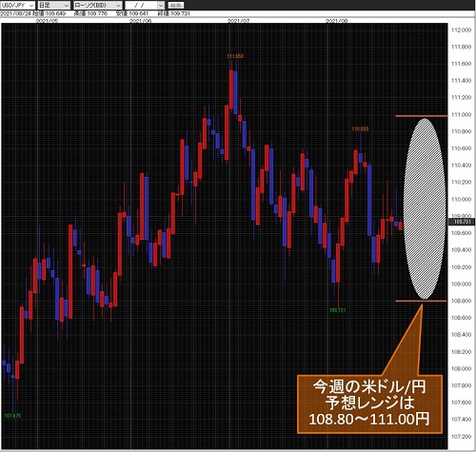Click the last red candlestick beside the ellipse
The width and height of the screenshot is (476, 452).
click(x=401, y=226)
